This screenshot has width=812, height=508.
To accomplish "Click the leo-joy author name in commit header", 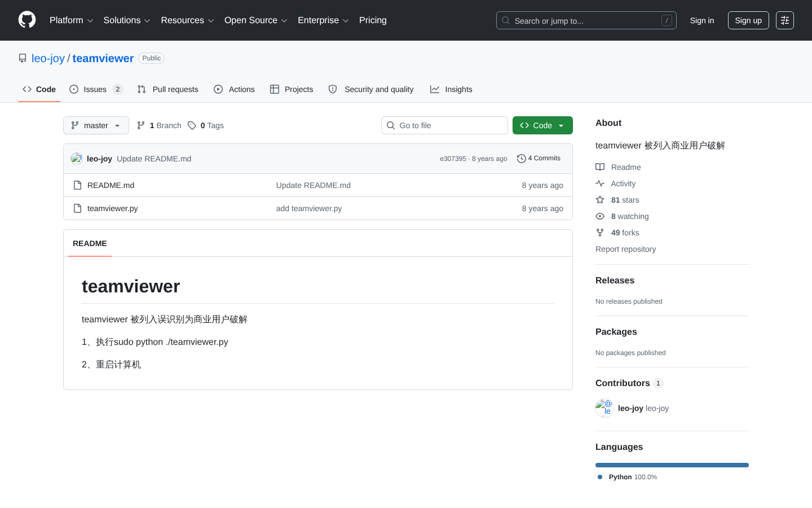I will click(x=99, y=159).
